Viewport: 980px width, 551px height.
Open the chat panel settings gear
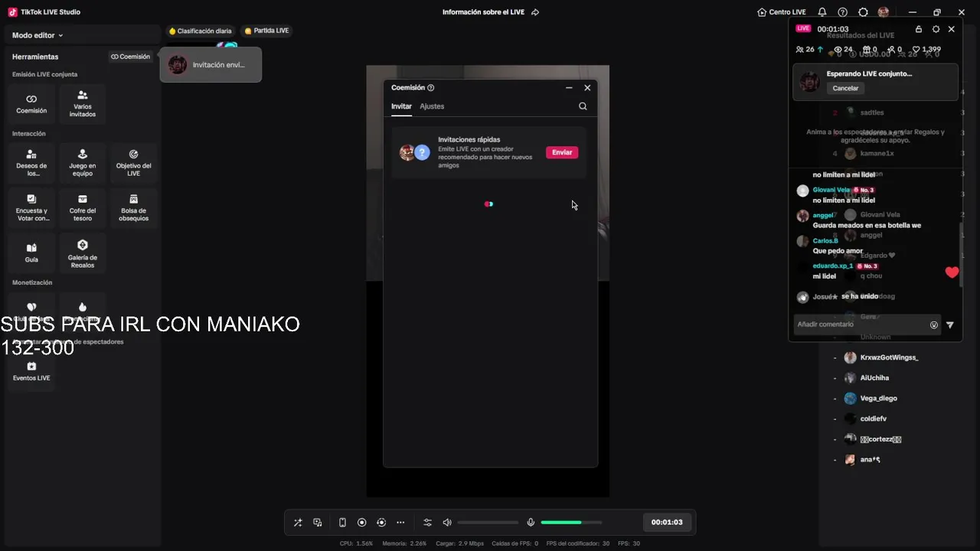pos(936,29)
